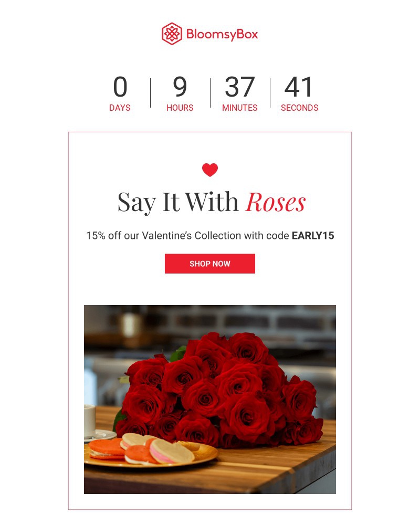The width and height of the screenshot is (420, 525).
Task: Click the red roses bouquet photo
Action: point(210,400)
